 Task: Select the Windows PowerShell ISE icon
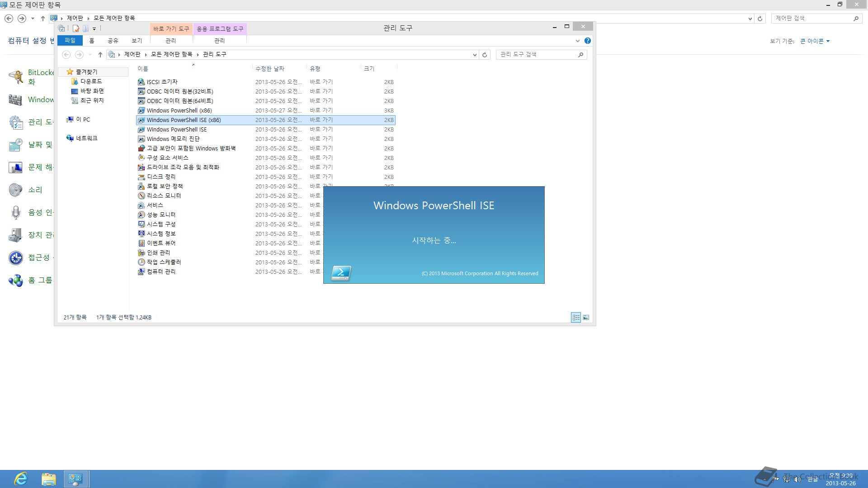click(x=142, y=130)
